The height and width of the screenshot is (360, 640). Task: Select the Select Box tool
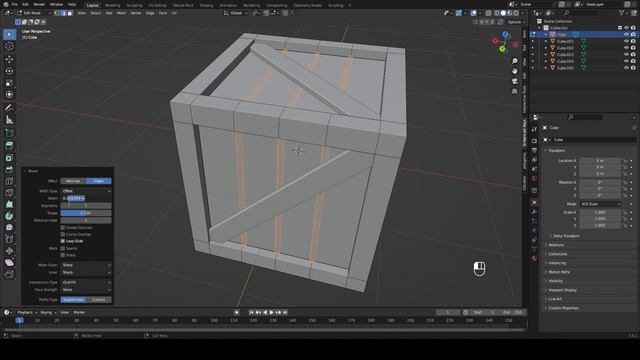[x=9, y=34]
